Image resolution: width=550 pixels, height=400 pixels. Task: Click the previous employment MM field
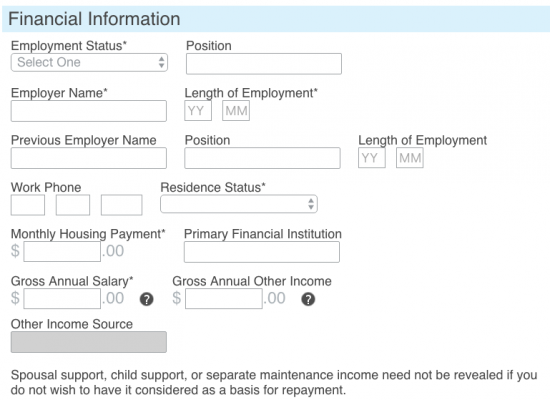(410, 158)
